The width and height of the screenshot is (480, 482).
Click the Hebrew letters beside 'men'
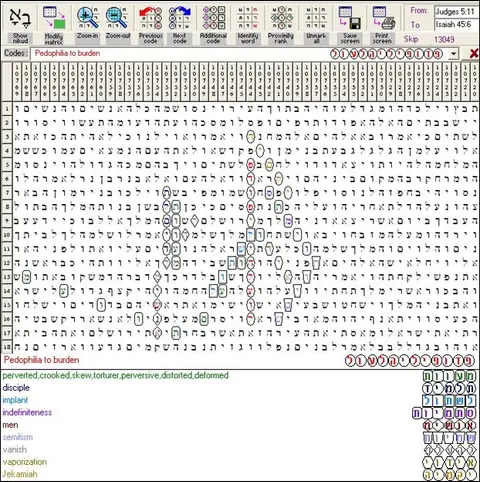click(x=449, y=426)
